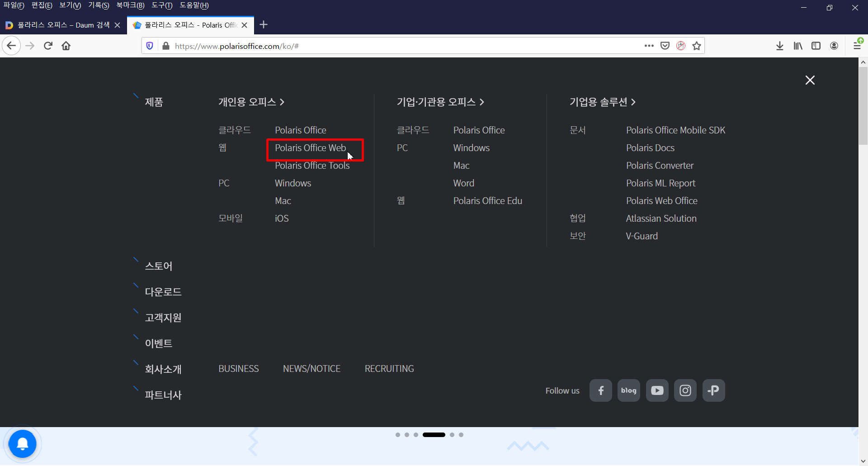
Task: Open the RECRUITING link
Action: click(389, 369)
